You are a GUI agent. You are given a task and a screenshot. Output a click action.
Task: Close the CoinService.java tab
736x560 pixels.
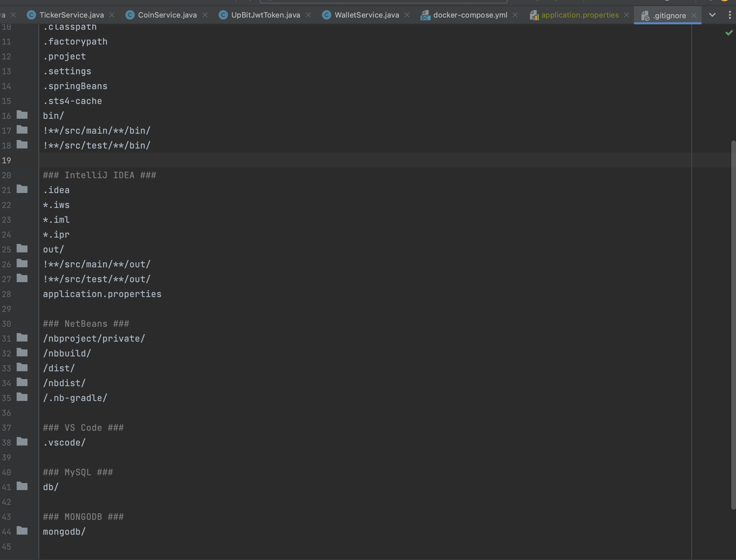tap(205, 15)
